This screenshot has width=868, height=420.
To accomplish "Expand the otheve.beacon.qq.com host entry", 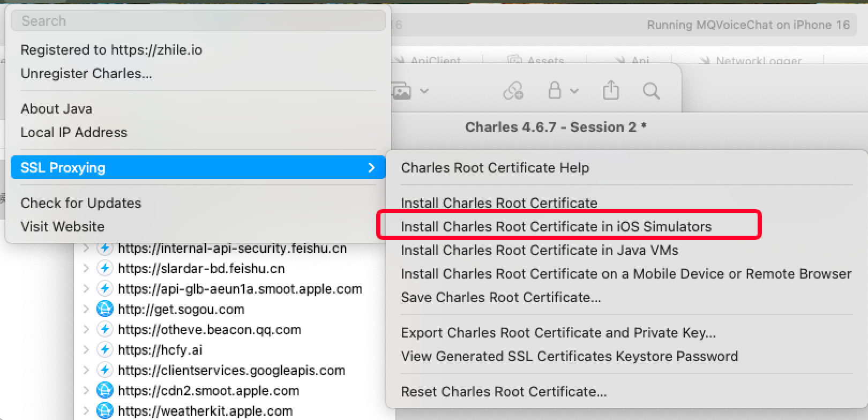I will (x=86, y=329).
